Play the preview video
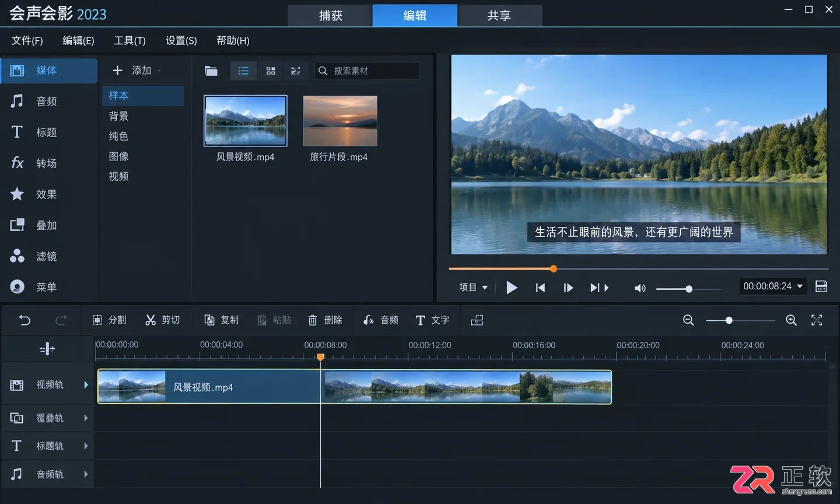This screenshot has width=840, height=504. click(512, 288)
